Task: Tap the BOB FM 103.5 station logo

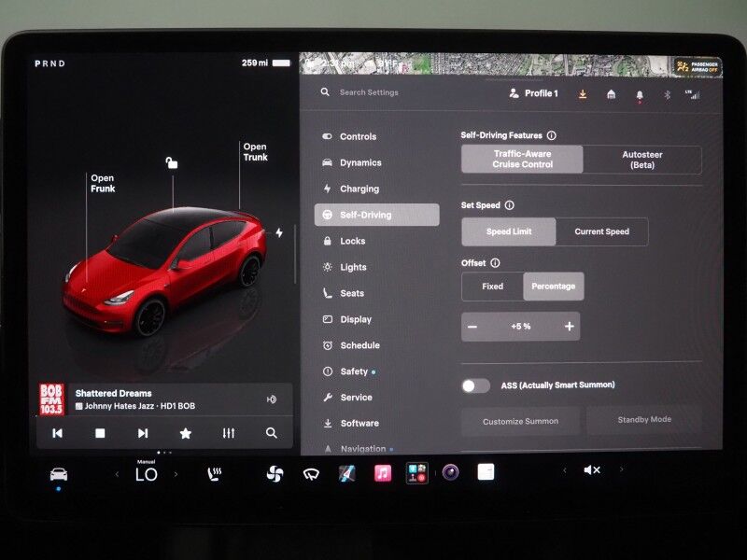Action: [x=51, y=399]
